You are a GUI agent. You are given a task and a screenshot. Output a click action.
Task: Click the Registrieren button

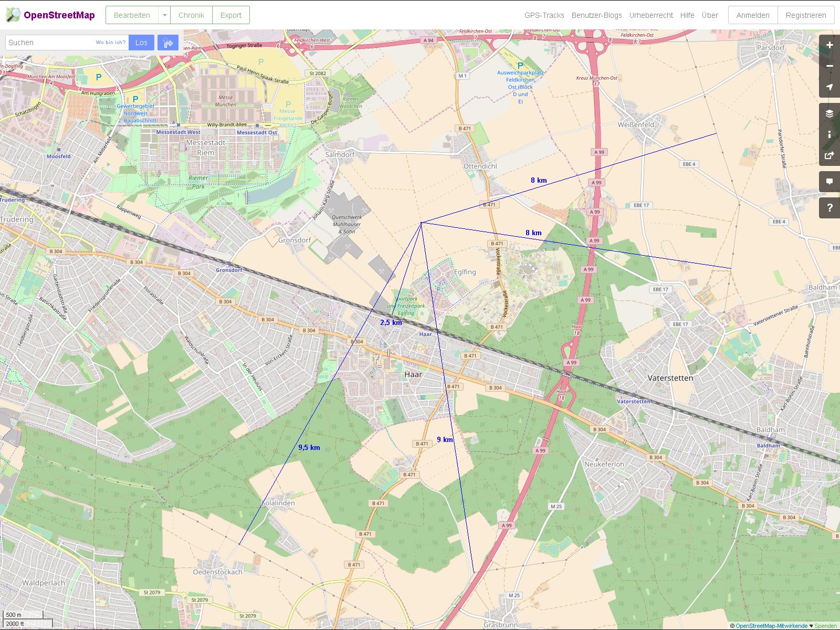tap(805, 15)
